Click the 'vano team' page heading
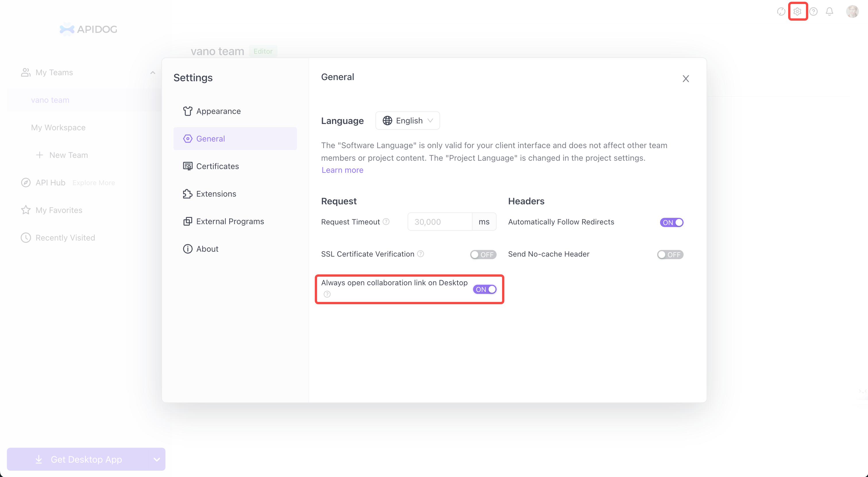The width and height of the screenshot is (868, 477). (x=217, y=51)
